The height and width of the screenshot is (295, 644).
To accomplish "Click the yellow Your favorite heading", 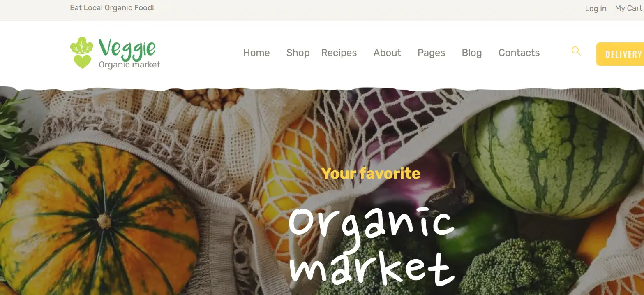I will (x=371, y=173).
